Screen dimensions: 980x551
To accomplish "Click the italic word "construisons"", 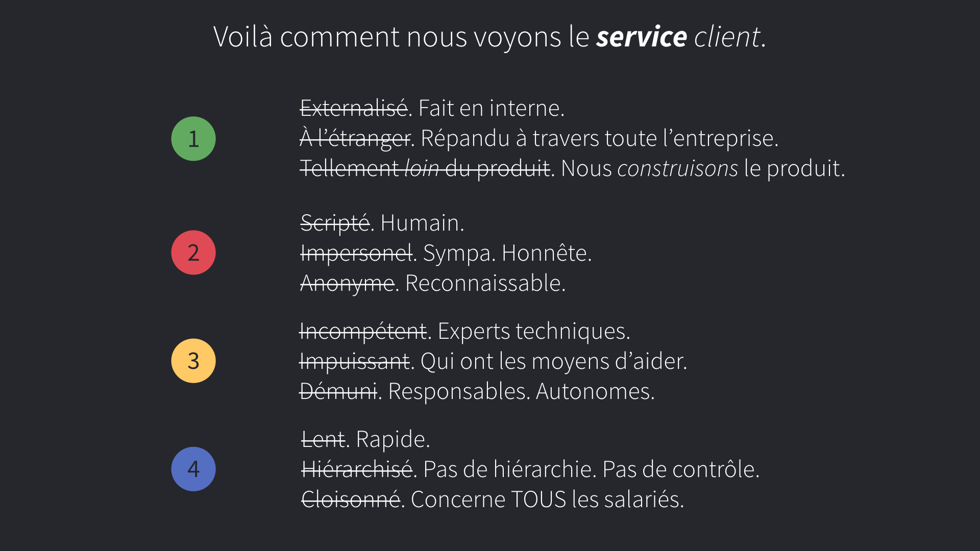I will [677, 168].
